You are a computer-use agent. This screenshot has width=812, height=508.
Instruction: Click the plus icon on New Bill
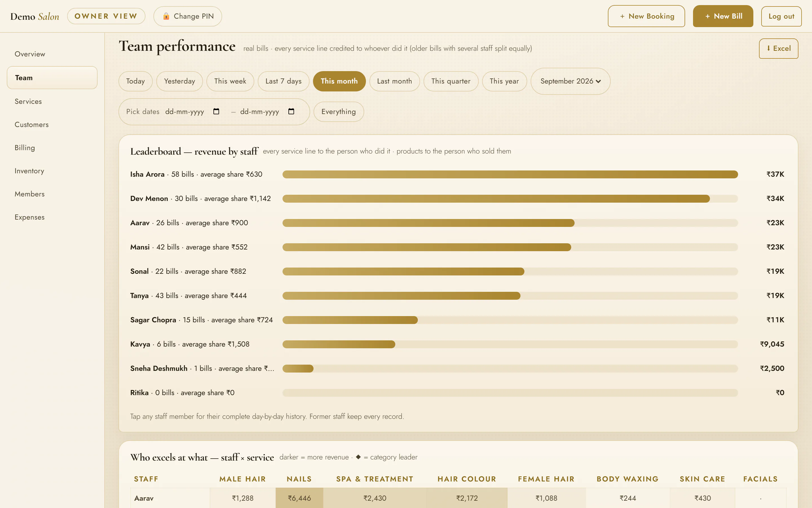(707, 16)
